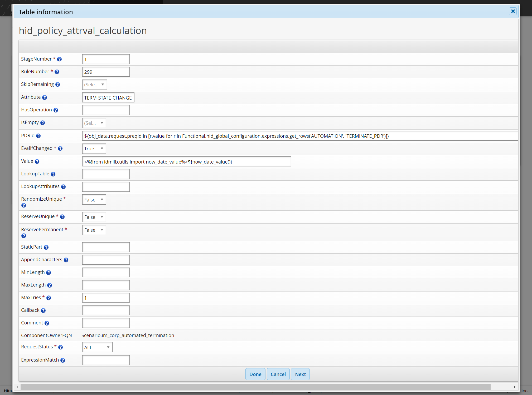Viewport: 532px width, 395px height.
Task: Open the SkipRemaining dropdown
Action: click(x=94, y=85)
